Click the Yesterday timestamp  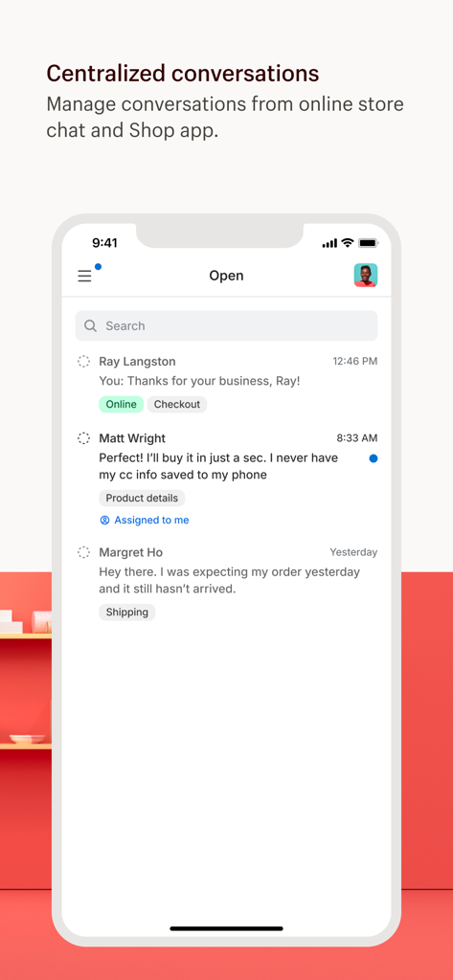coord(353,552)
